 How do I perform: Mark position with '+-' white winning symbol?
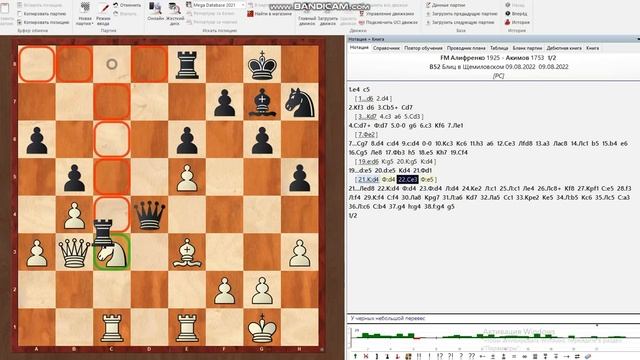pos(482,356)
